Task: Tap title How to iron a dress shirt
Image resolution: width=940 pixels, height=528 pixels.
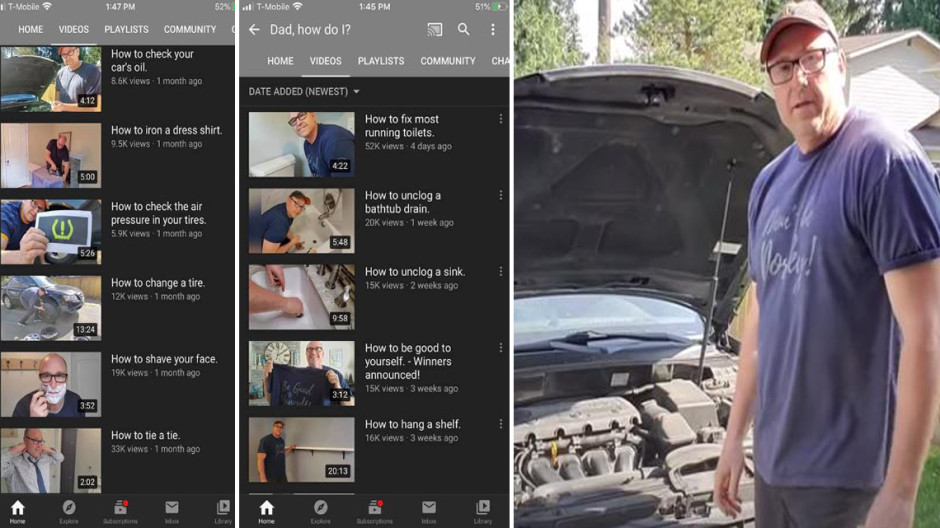Action: (x=166, y=130)
